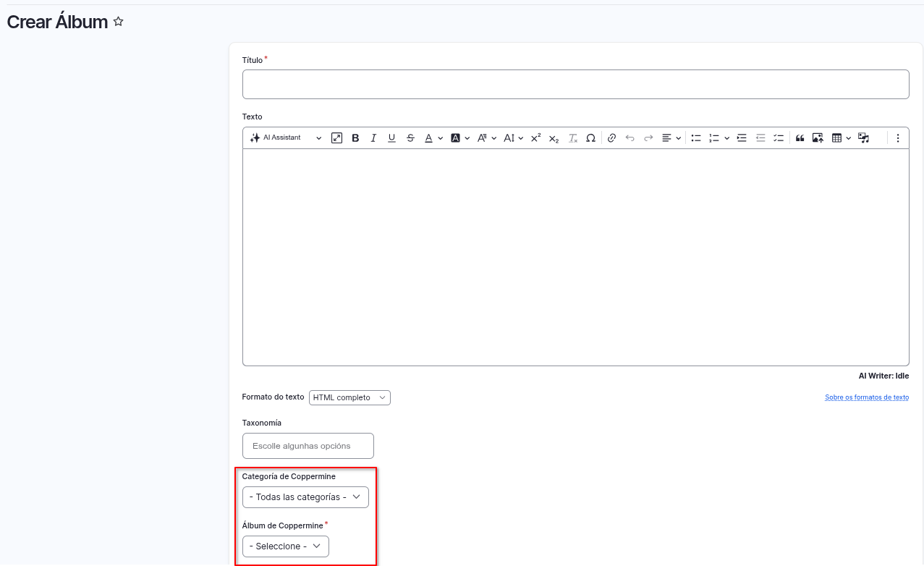Show more toolbar items via three dots

click(898, 138)
